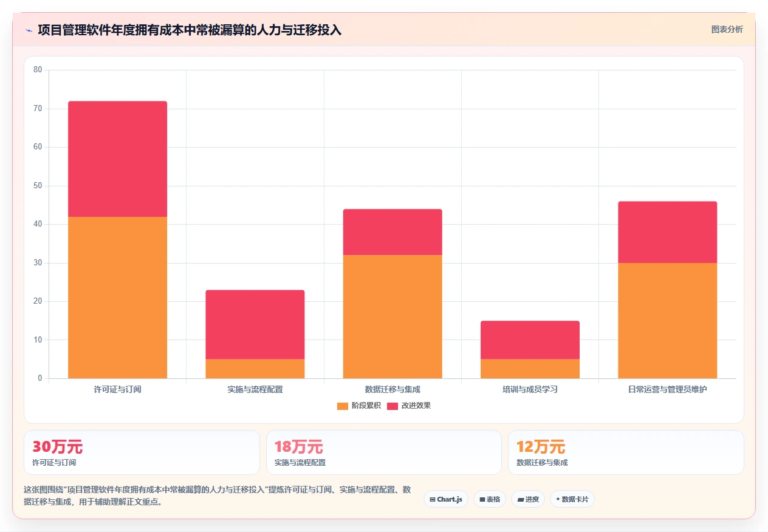Open the 12万元 数据迁移与集成 data card
This screenshot has width=768, height=532.
click(626, 452)
